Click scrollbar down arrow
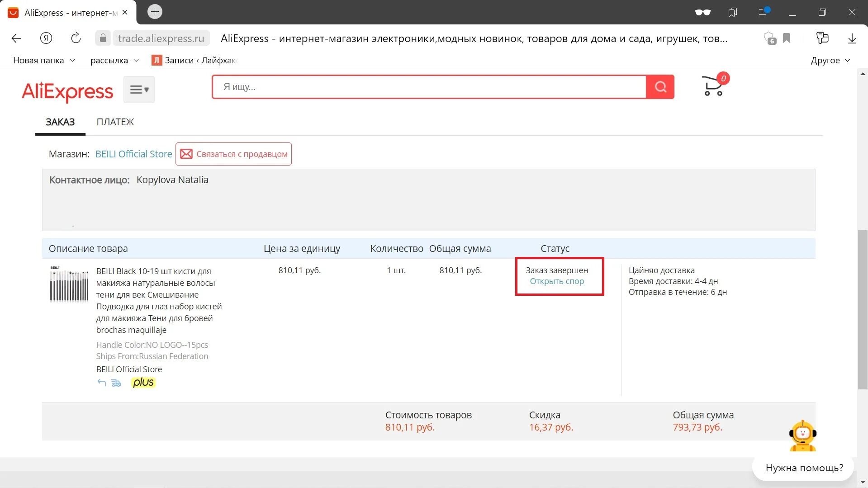 (863, 483)
